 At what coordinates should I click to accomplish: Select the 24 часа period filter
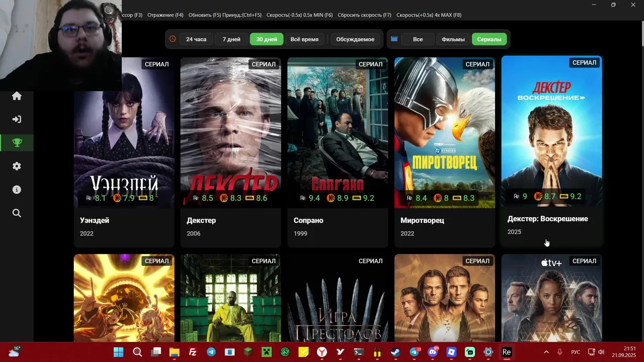[196, 39]
